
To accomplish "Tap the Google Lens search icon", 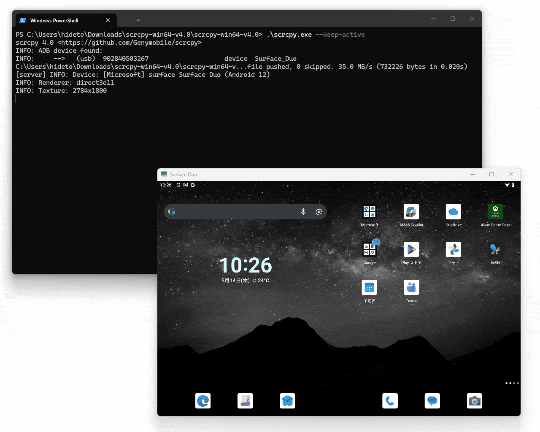I will [x=319, y=212].
